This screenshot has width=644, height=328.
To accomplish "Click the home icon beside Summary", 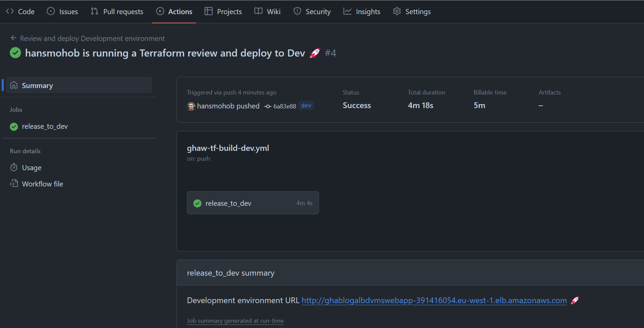I will point(14,85).
